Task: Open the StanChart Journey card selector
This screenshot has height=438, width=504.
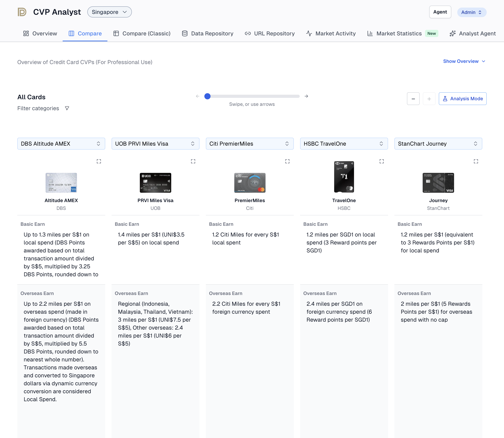Action: [438, 144]
